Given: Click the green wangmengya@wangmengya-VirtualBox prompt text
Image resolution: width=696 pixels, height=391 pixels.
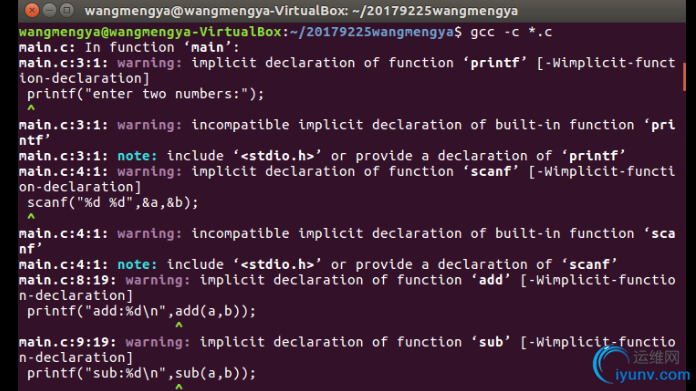Looking at the screenshot, I should pyautogui.click(x=150, y=32).
